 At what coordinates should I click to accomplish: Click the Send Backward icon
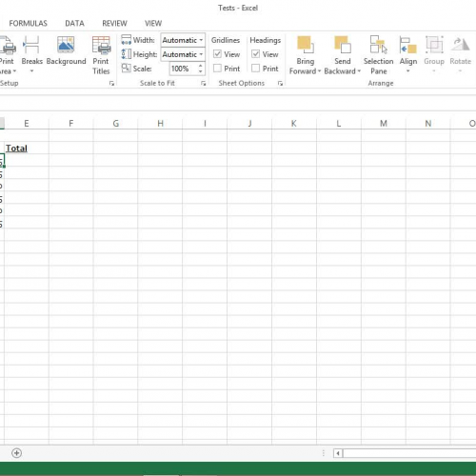[x=343, y=45]
